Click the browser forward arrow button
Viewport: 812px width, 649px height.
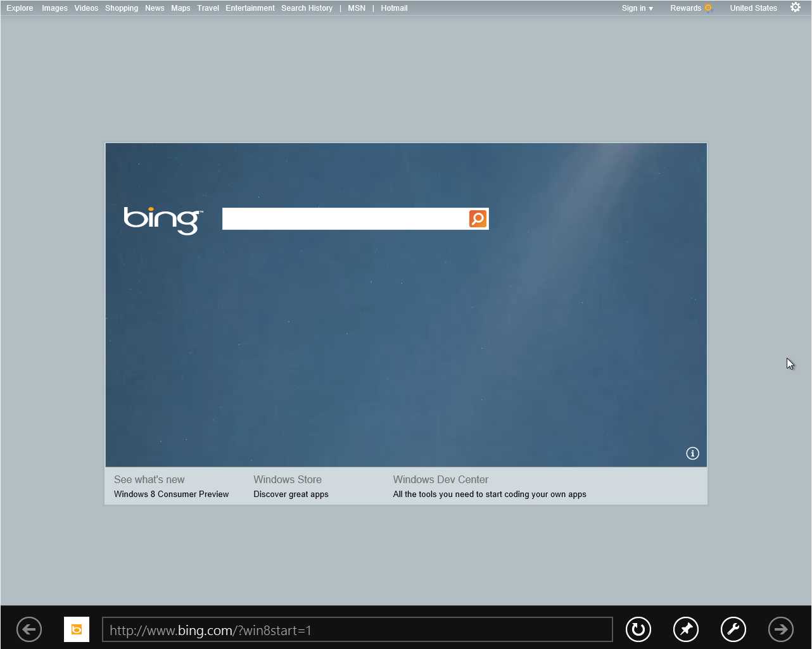point(780,629)
